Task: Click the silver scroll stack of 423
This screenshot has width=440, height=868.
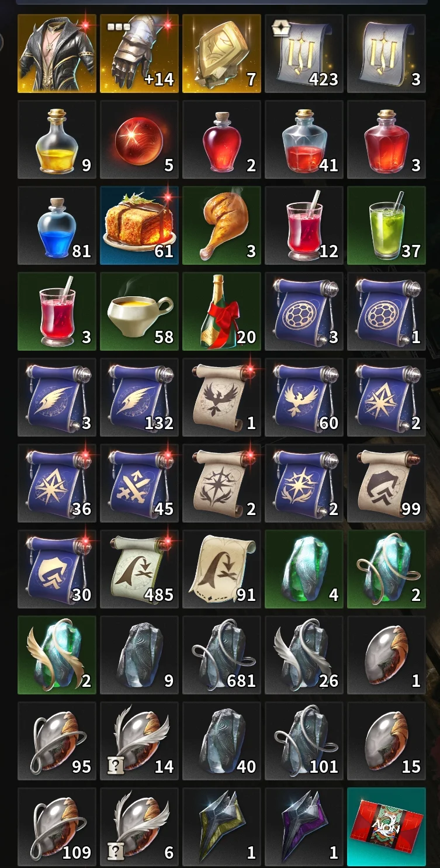Action: (304, 54)
